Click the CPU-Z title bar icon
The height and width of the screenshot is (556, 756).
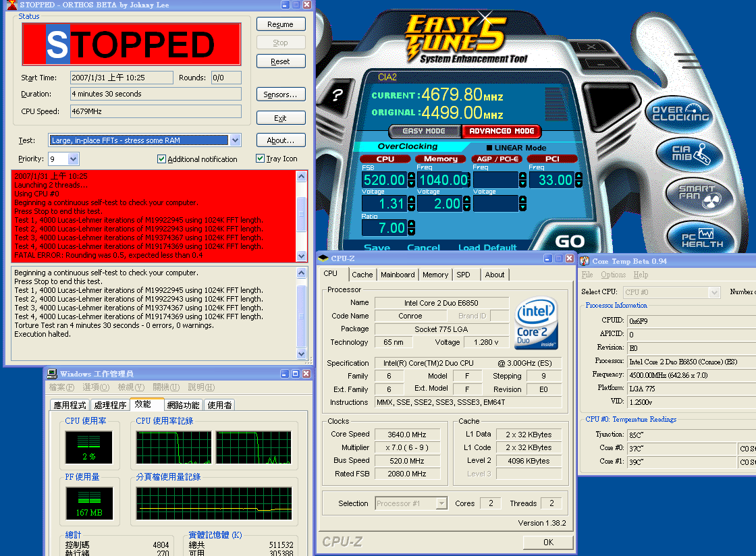point(323,258)
